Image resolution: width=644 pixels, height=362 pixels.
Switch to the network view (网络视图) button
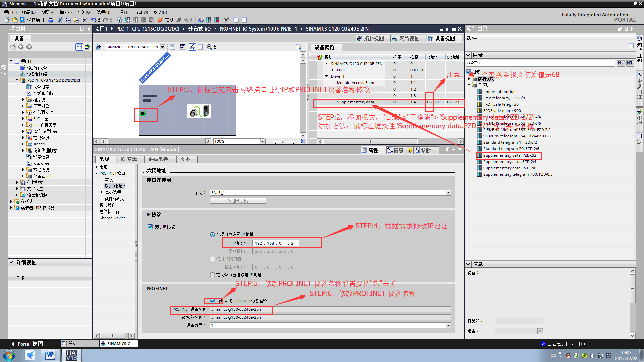click(406, 39)
